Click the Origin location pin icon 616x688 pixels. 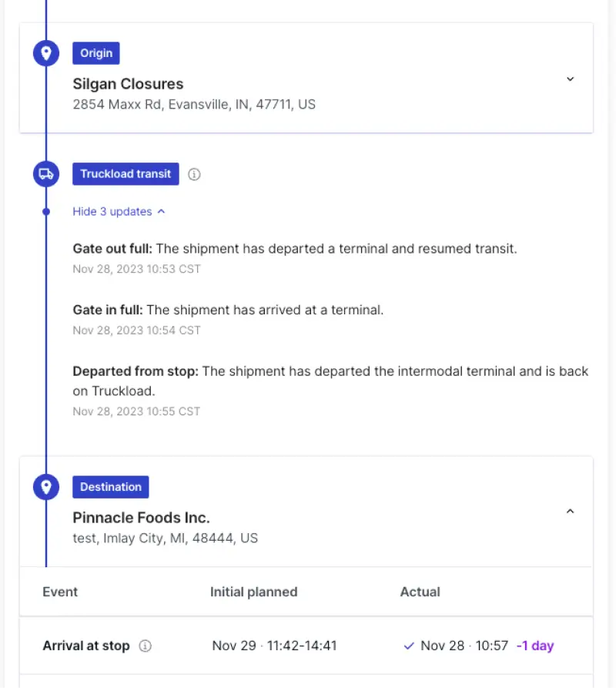(46, 53)
